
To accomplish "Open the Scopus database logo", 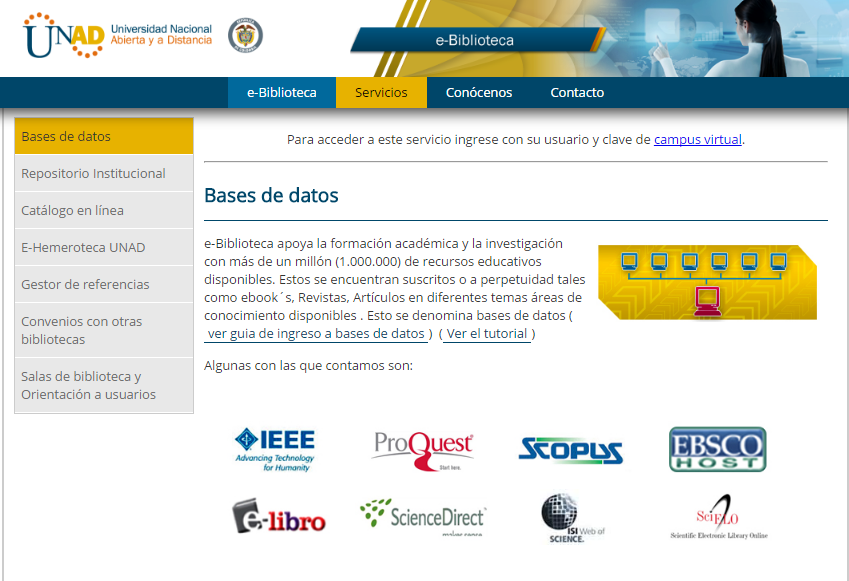I will pos(571,450).
